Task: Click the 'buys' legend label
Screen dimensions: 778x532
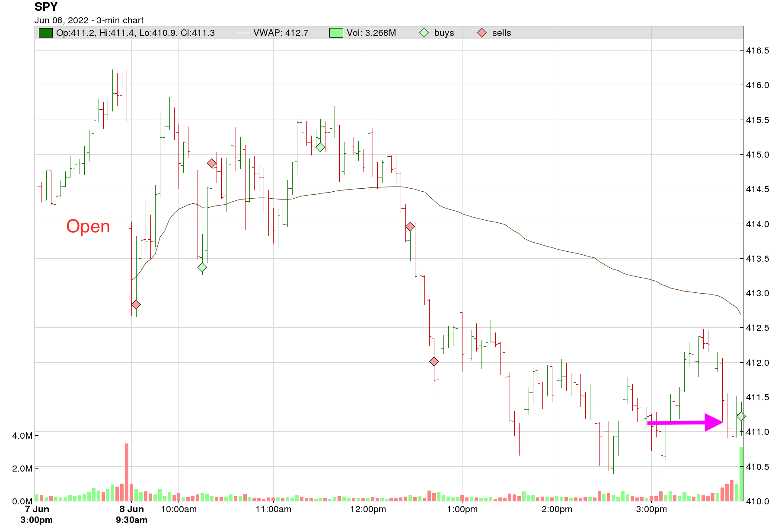Action: click(x=444, y=33)
